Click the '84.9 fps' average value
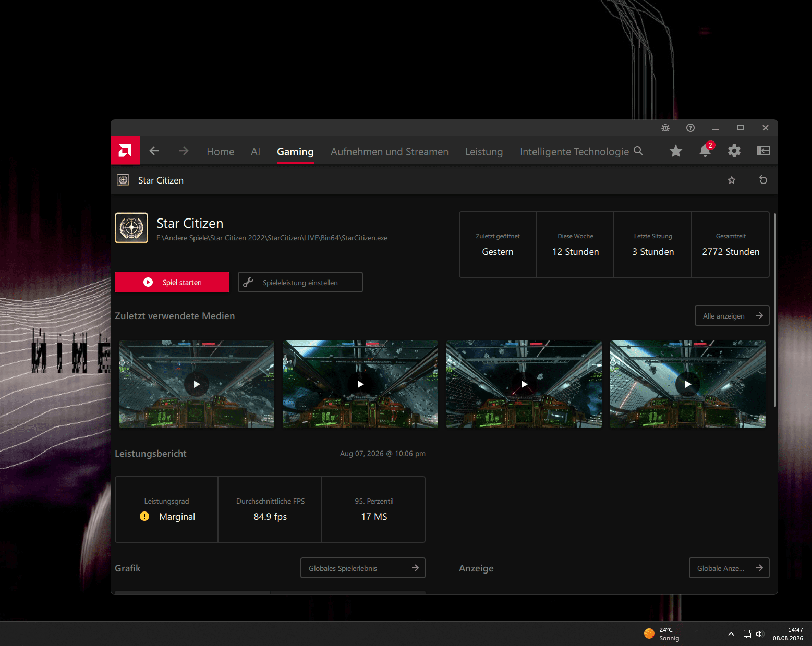Viewport: 812px width, 646px height. 270,517
